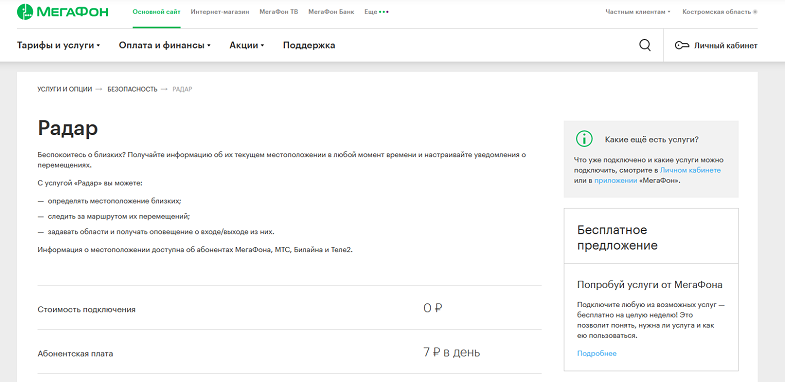Open Личный кабинет login
The image size is (785, 382).
tap(725, 46)
